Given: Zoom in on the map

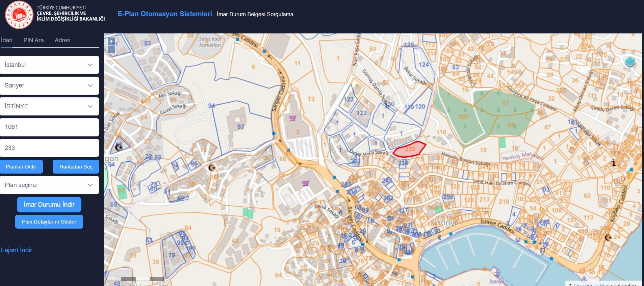Looking at the screenshot, I should (x=111, y=42).
